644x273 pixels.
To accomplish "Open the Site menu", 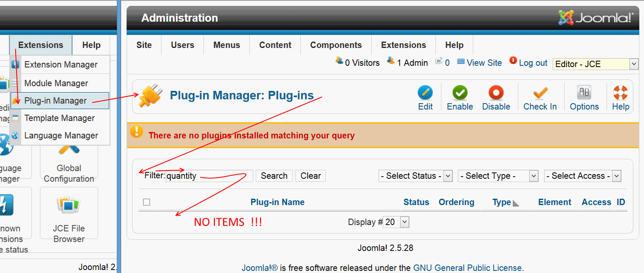I will 144,45.
